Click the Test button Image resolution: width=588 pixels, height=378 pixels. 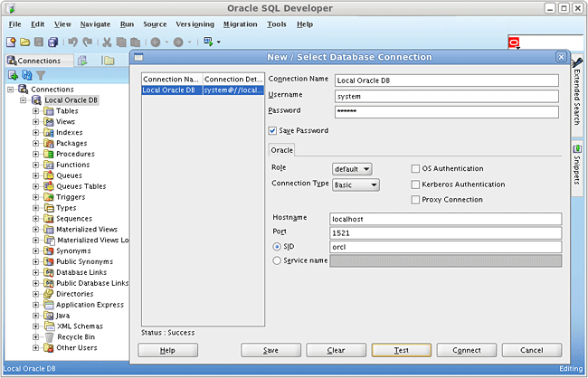402,350
